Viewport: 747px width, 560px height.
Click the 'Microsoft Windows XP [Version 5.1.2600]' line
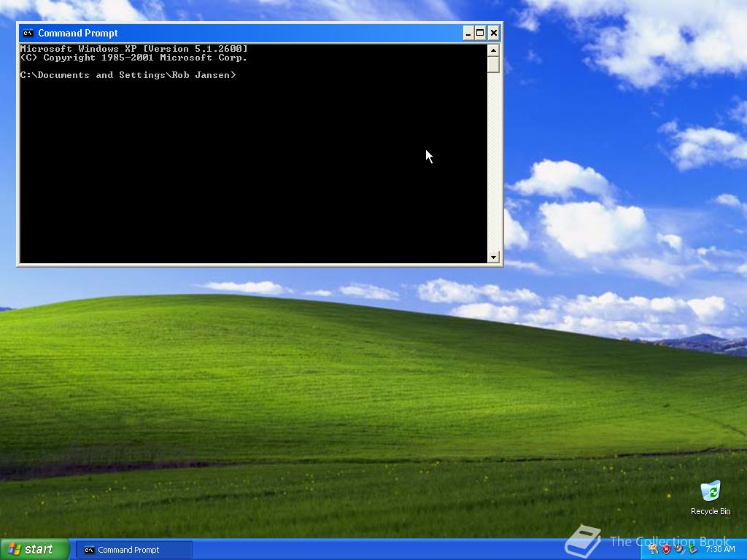click(134, 49)
